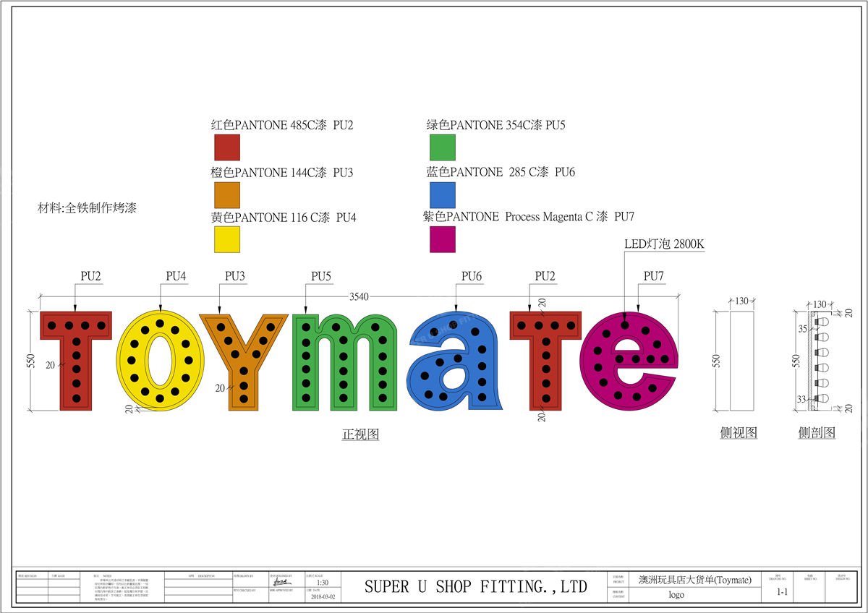Click the yellow PANTONE 116 C swatch

coord(226,239)
